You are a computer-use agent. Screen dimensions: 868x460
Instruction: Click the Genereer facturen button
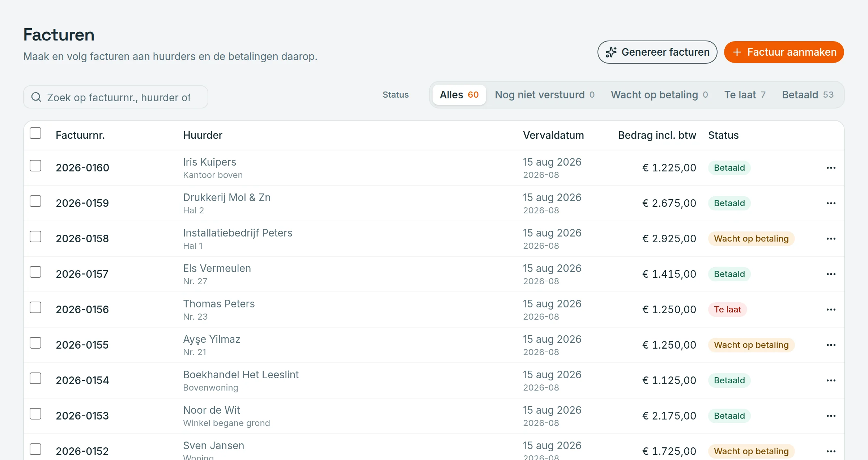657,52
